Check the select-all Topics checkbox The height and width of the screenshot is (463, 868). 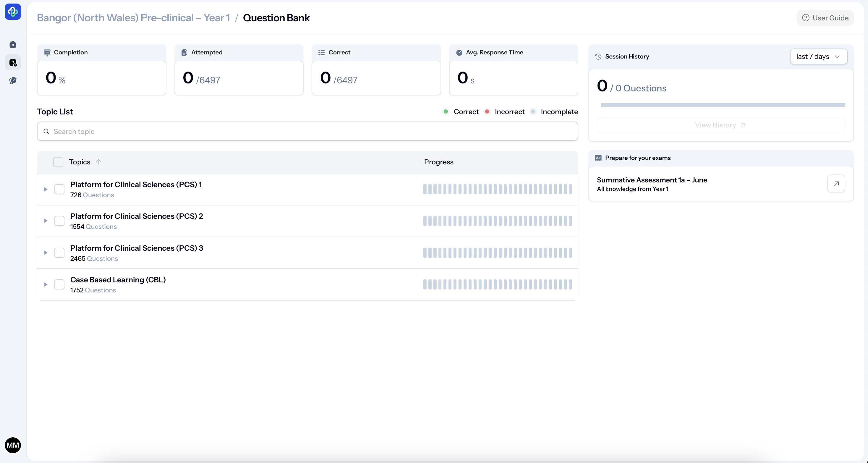(x=58, y=162)
